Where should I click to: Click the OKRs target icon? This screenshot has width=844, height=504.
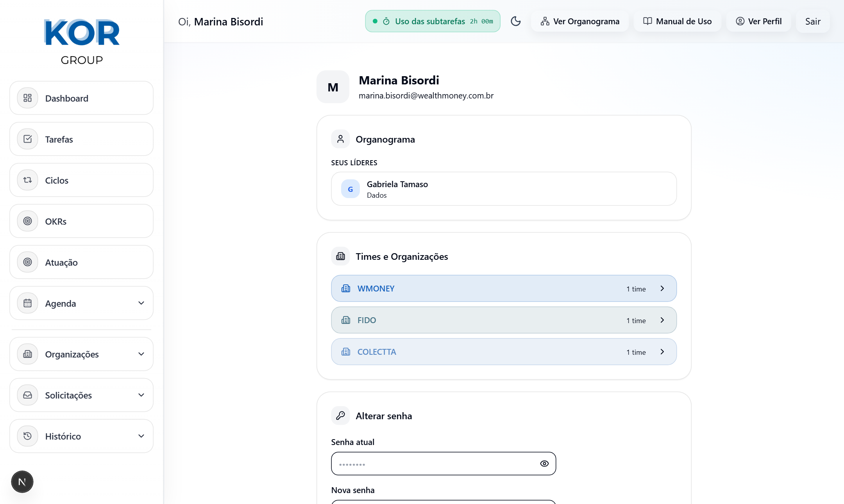point(27,221)
